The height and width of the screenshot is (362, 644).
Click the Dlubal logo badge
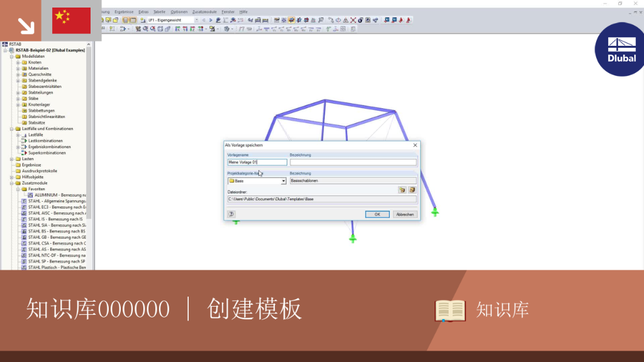click(621, 49)
